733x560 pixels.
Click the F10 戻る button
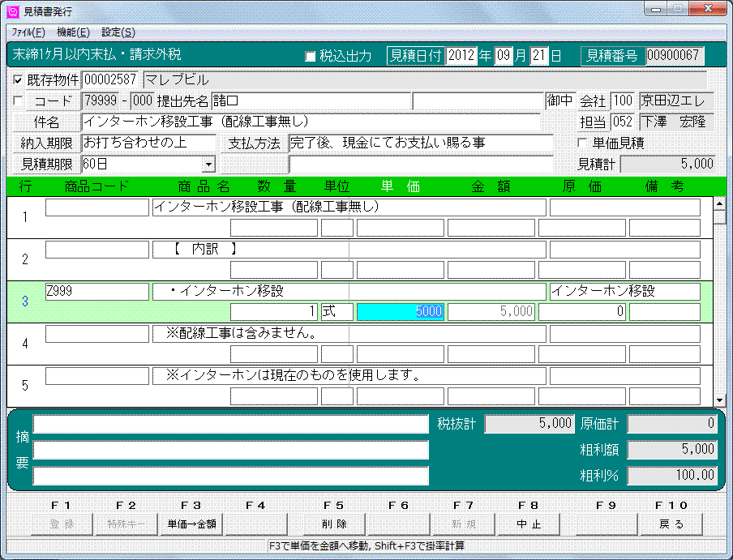coord(671,524)
